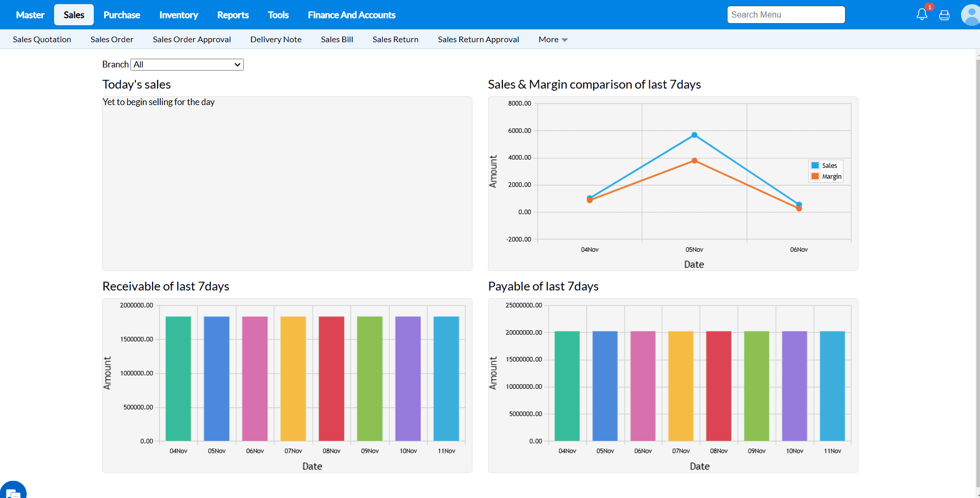The height and width of the screenshot is (498, 980).
Task: Click the 05Nov Sales data point
Action: coord(694,135)
